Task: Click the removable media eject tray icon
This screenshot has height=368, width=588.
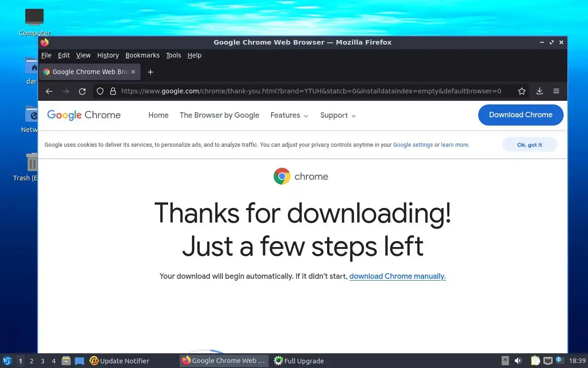Action: point(505,361)
